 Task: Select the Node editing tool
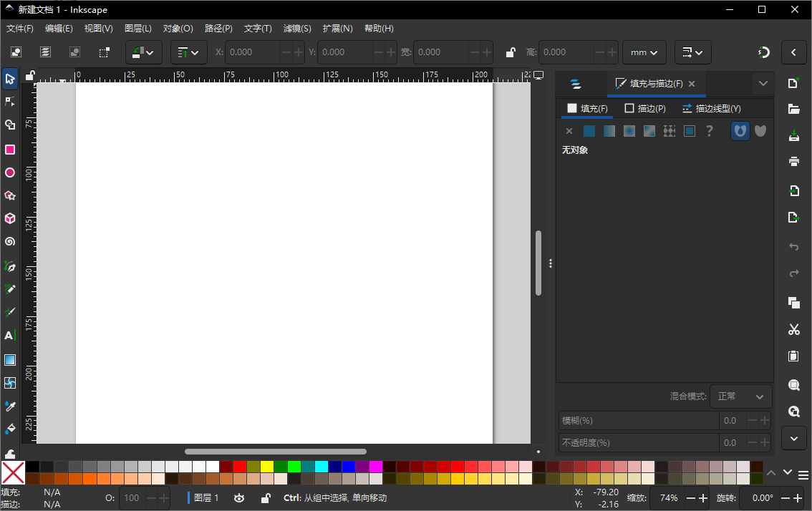coord(10,102)
